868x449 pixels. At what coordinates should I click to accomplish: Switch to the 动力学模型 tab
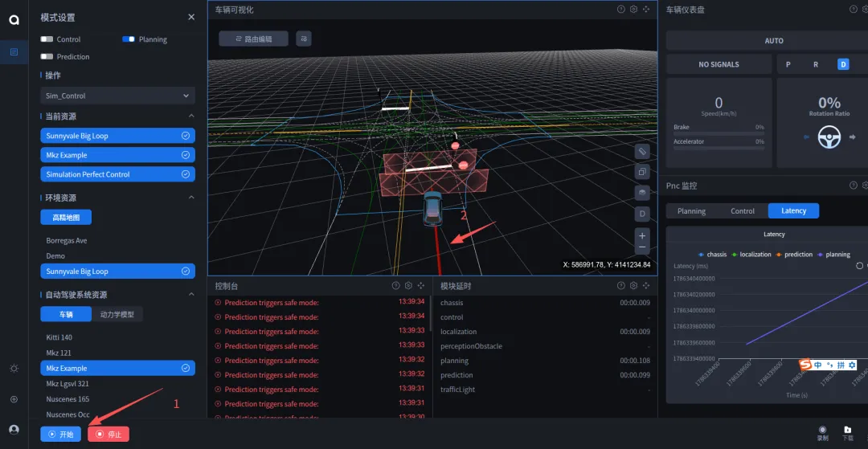pos(117,314)
